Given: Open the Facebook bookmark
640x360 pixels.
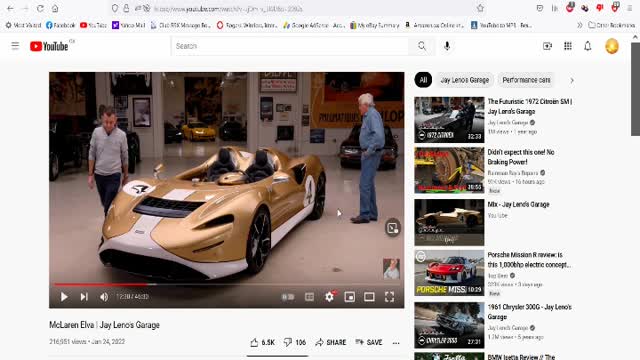Looking at the screenshot, I should click(60, 25).
